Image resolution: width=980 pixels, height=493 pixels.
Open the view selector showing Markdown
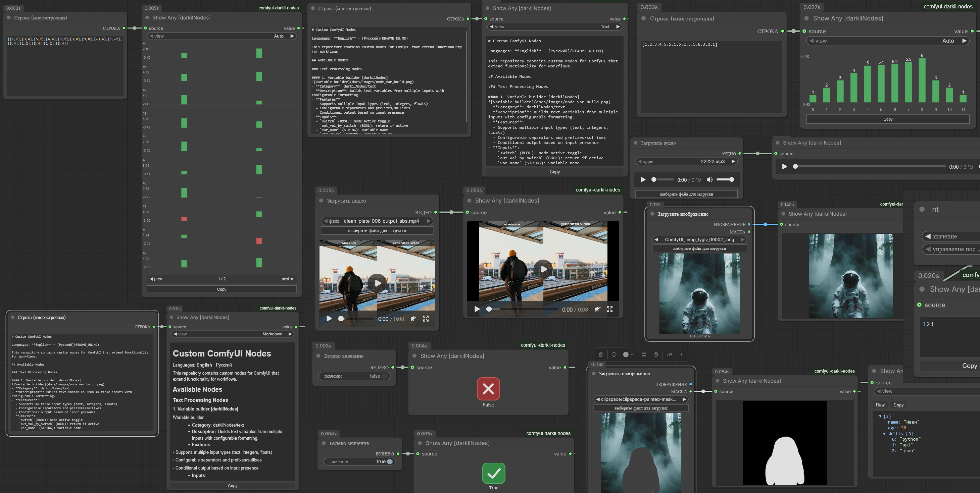coord(233,334)
